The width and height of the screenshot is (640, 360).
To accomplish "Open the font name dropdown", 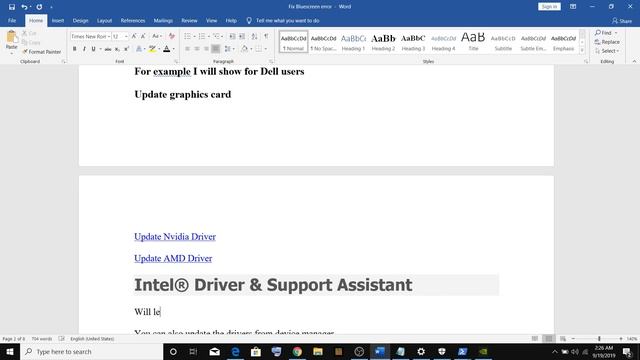I will point(109,37).
